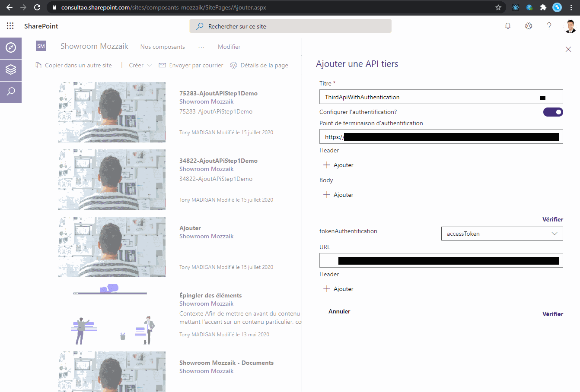The width and height of the screenshot is (580, 392).
Task: Click the URL input field
Action: coord(441,260)
